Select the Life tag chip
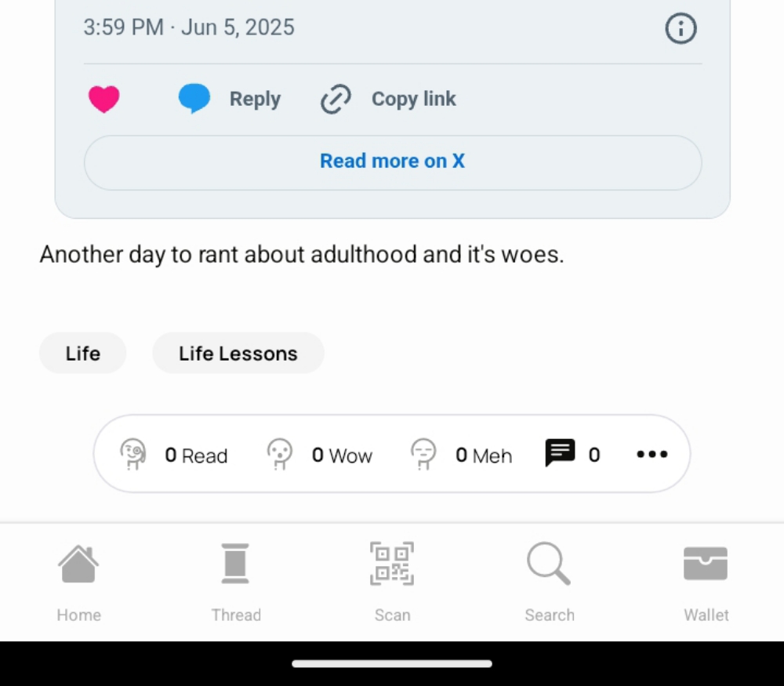The image size is (784, 686). coord(82,353)
